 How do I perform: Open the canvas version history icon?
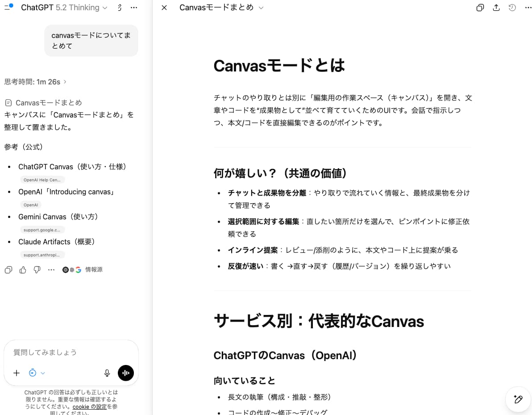(x=512, y=8)
